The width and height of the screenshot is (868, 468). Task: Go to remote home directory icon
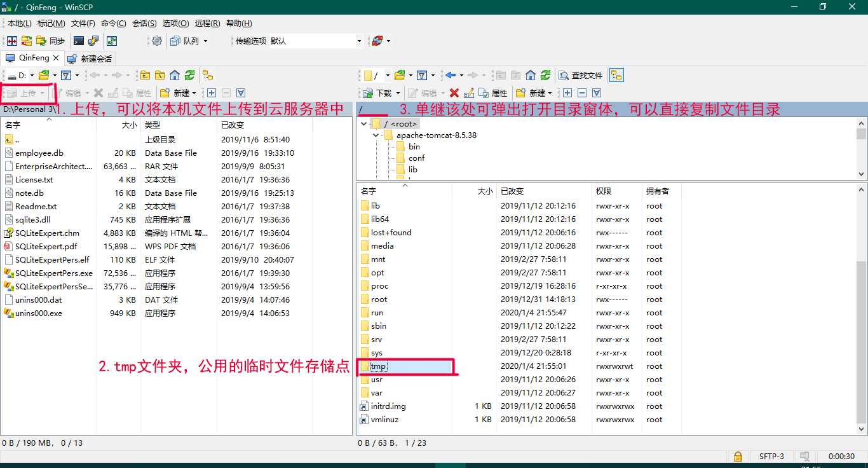(531, 75)
